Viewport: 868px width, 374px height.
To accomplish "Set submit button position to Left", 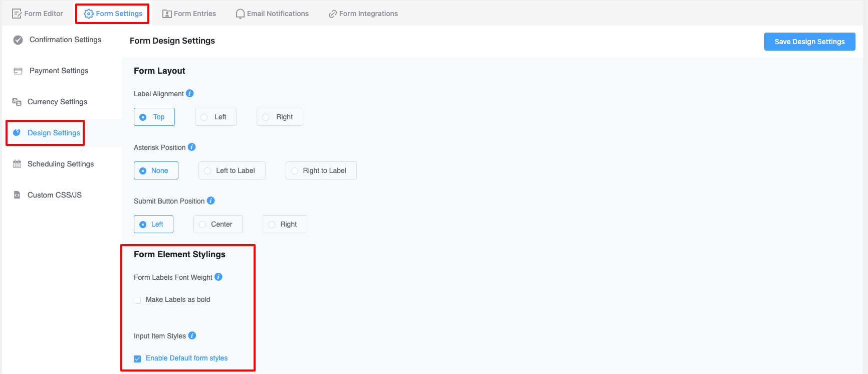I will pyautogui.click(x=153, y=224).
